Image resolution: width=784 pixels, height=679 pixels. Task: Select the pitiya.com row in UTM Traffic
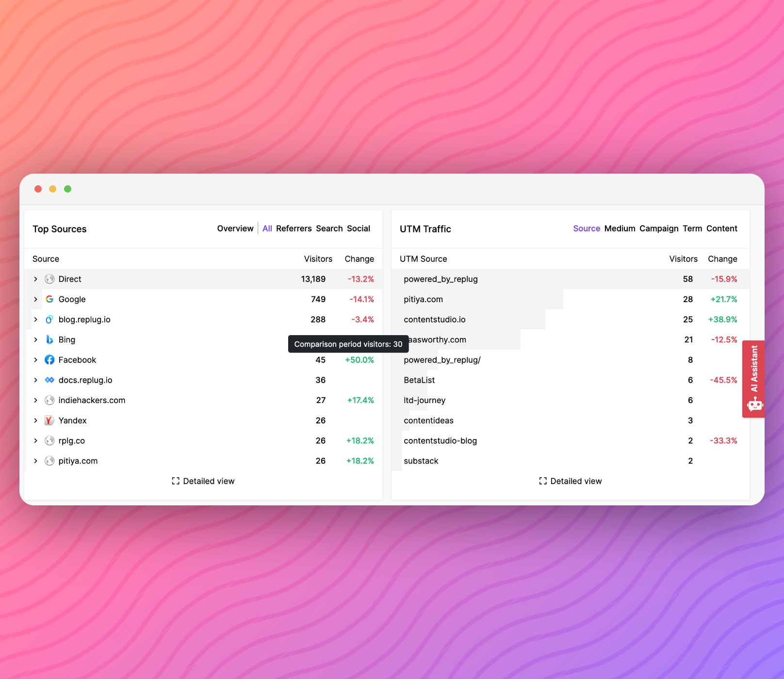(x=571, y=299)
